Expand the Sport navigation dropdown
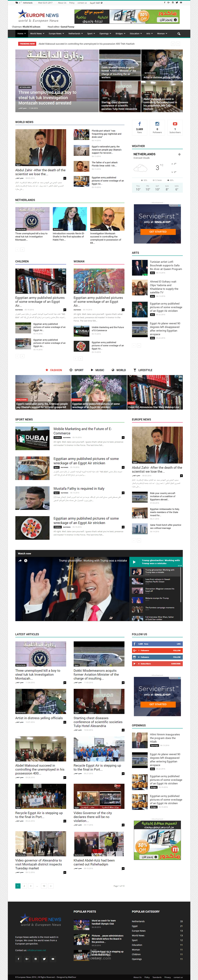Viewport: 198px width, 980px height. pos(91,33)
